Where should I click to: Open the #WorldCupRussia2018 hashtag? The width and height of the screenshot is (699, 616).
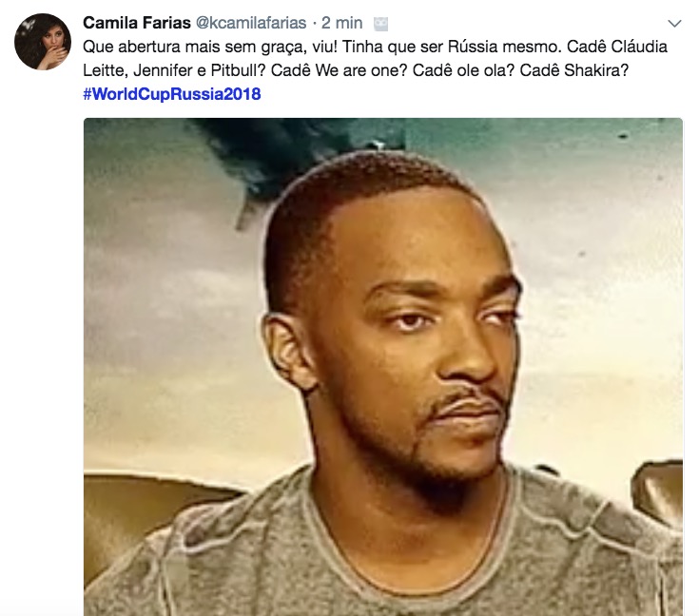point(171,94)
